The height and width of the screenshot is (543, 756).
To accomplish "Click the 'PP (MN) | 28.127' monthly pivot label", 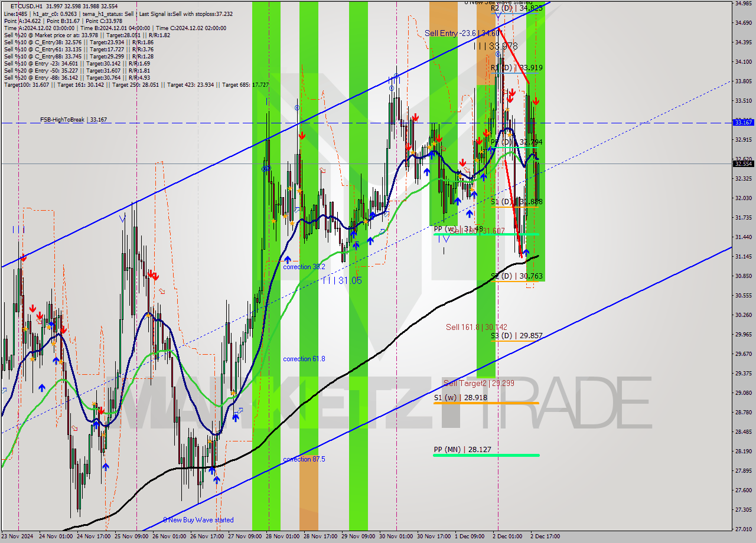I will click(462, 449).
